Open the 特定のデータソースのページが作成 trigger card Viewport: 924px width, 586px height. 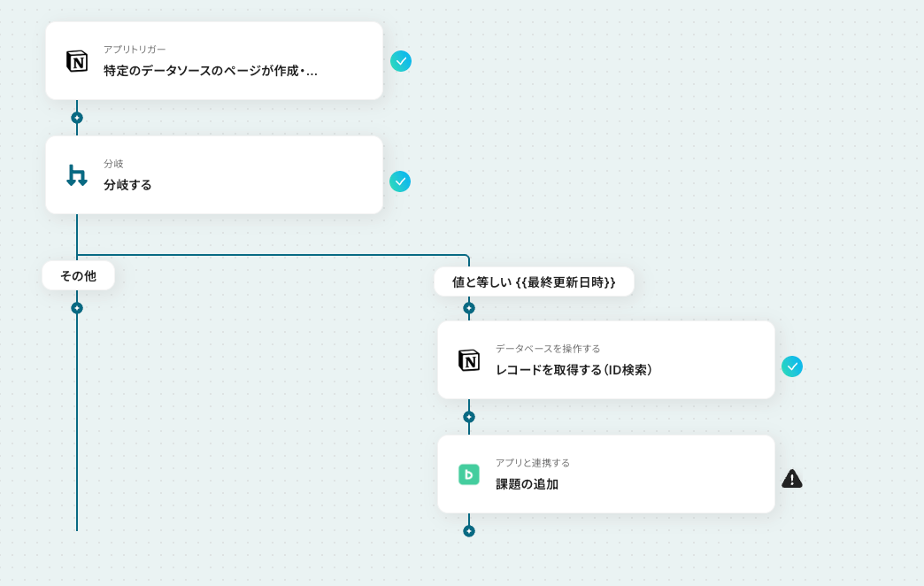(x=214, y=61)
